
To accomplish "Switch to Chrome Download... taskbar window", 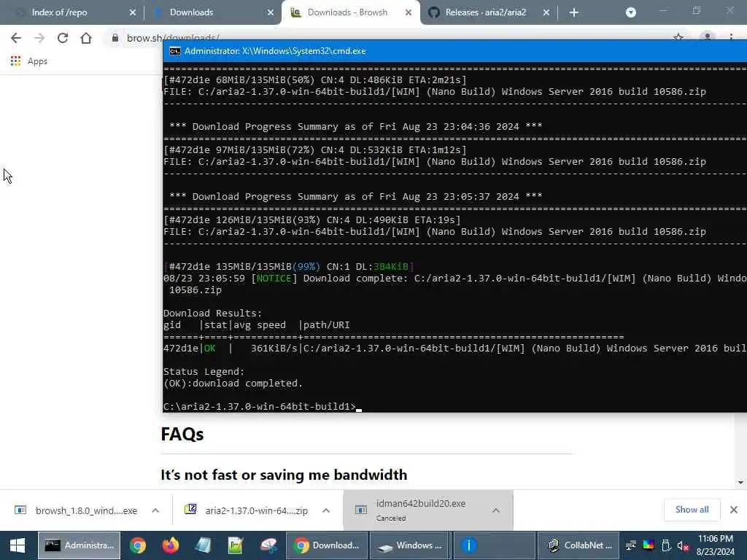I will (x=326, y=545).
